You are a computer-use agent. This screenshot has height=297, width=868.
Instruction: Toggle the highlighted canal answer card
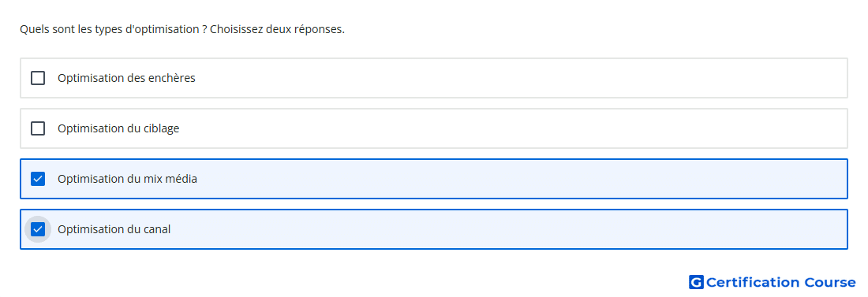pyautogui.click(x=433, y=229)
